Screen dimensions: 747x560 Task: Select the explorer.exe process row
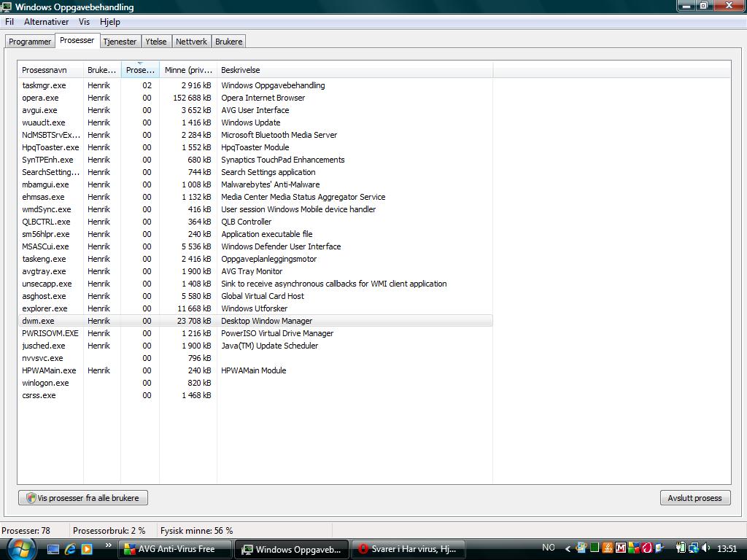coord(255,308)
